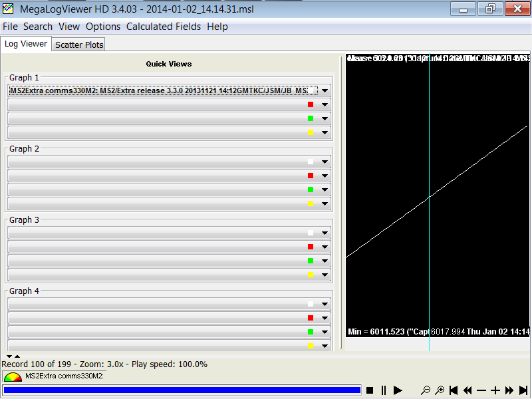Click the plus playback speed icon
Viewport: 532px width, 399px height.
(x=495, y=390)
